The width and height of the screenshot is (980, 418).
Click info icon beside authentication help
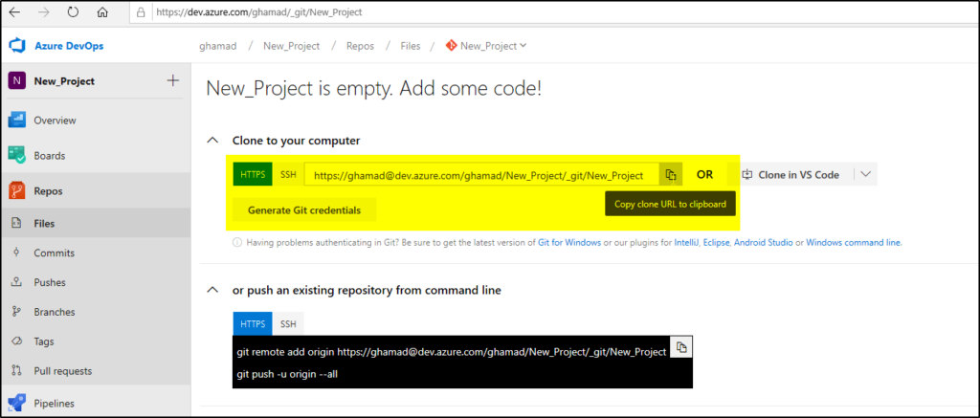click(x=237, y=242)
